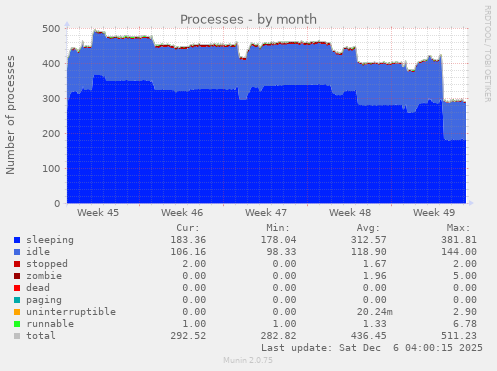Click total minimum value 282.82
Screen dimensions: 497x371
pyautogui.click(x=278, y=336)
